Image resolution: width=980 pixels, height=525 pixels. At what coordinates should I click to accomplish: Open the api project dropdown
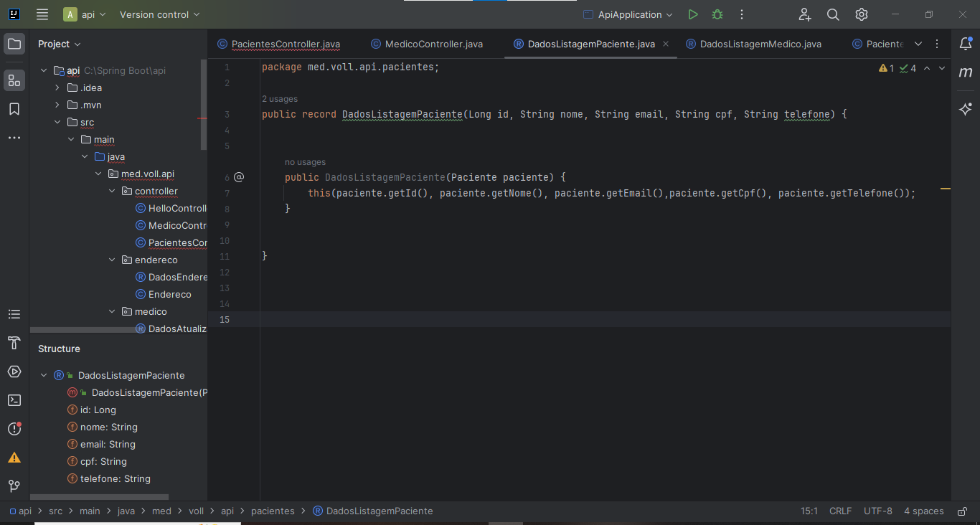[85, 14]
